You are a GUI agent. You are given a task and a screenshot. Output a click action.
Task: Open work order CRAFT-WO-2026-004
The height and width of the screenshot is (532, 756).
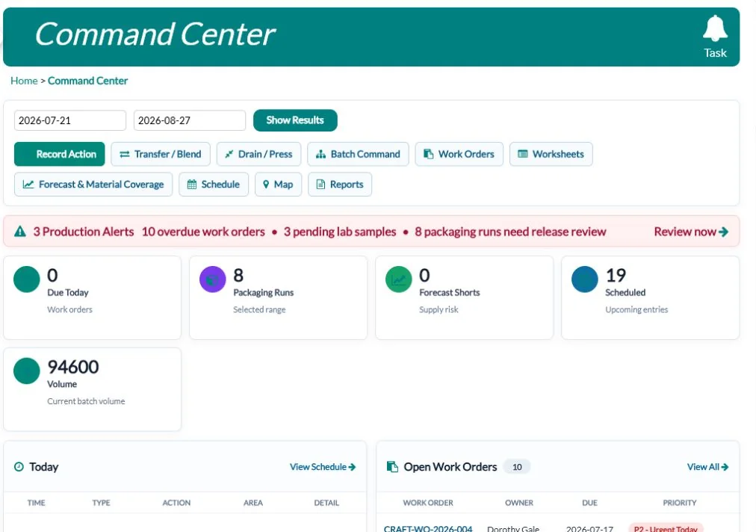coord(428,528)
